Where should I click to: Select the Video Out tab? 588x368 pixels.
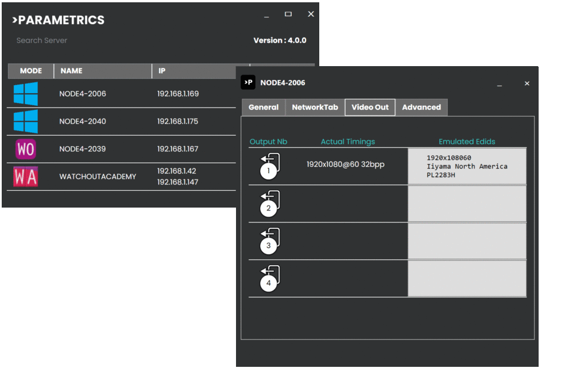(370, 108)
